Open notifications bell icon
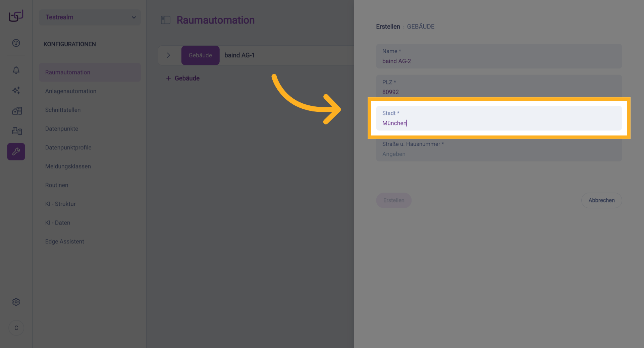 16,70
